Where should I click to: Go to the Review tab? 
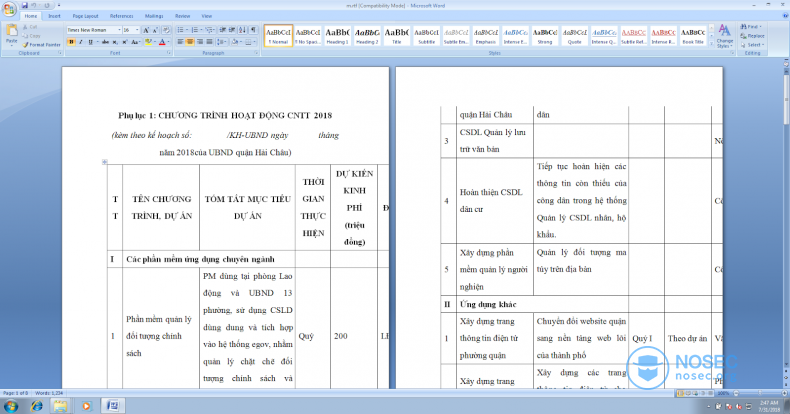click(x=182, y=16)
